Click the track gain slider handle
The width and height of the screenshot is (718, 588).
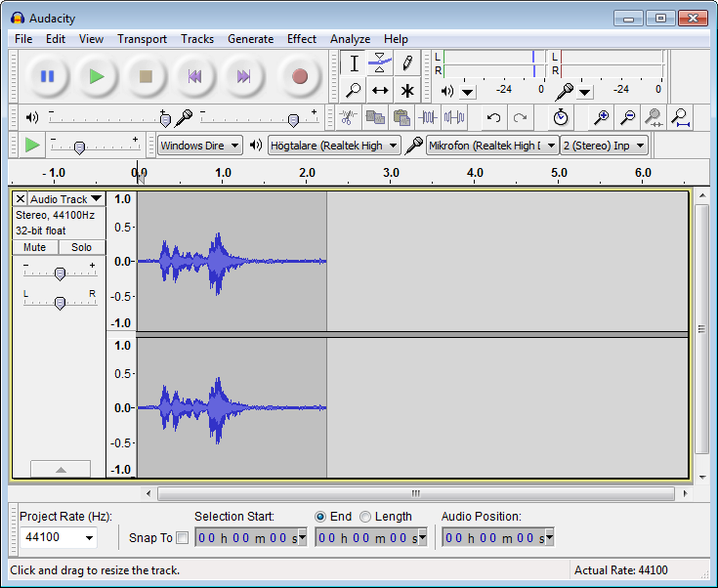[x=60, y=273]
